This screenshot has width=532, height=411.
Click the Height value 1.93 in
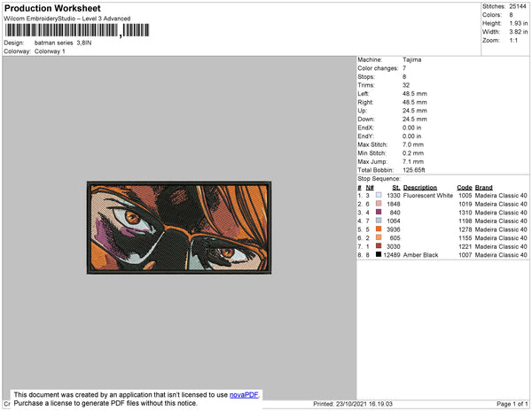[519, 23]
